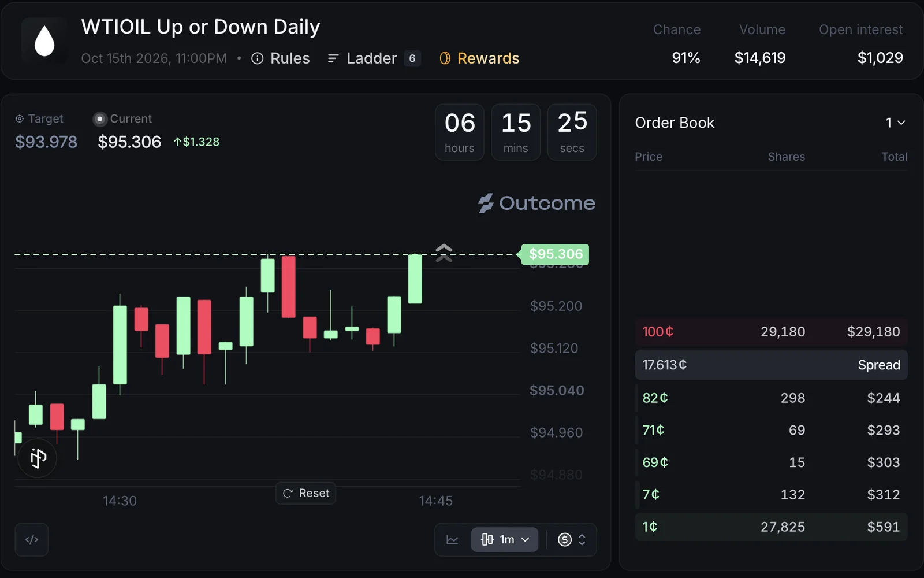The height and width of the screenshot is (578, 924).
Task: Select the 1¢ bid row
Action: 771,527
